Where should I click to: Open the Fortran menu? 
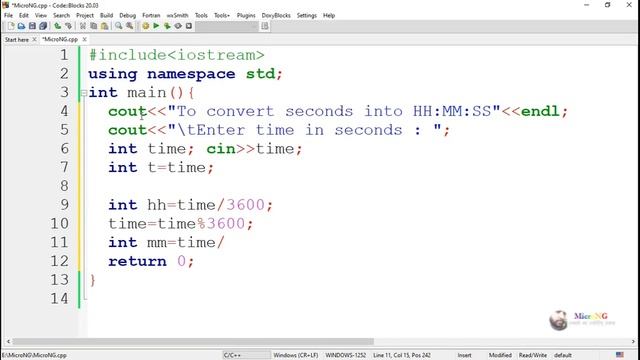pyautogui.click(x=151, y=16)
